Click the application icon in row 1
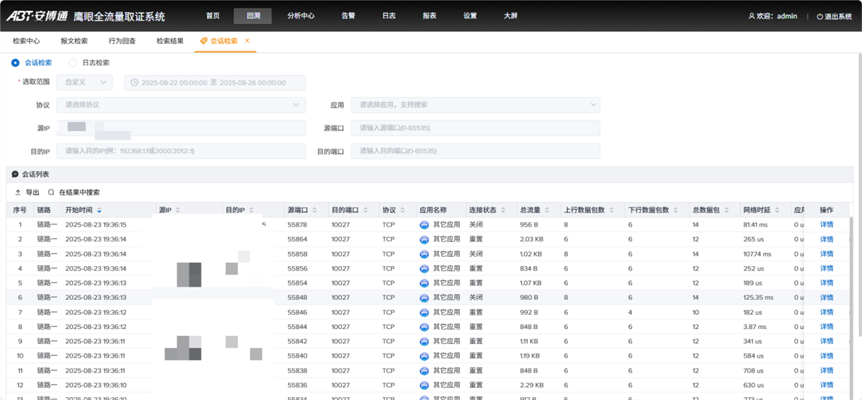 (424, 225)
